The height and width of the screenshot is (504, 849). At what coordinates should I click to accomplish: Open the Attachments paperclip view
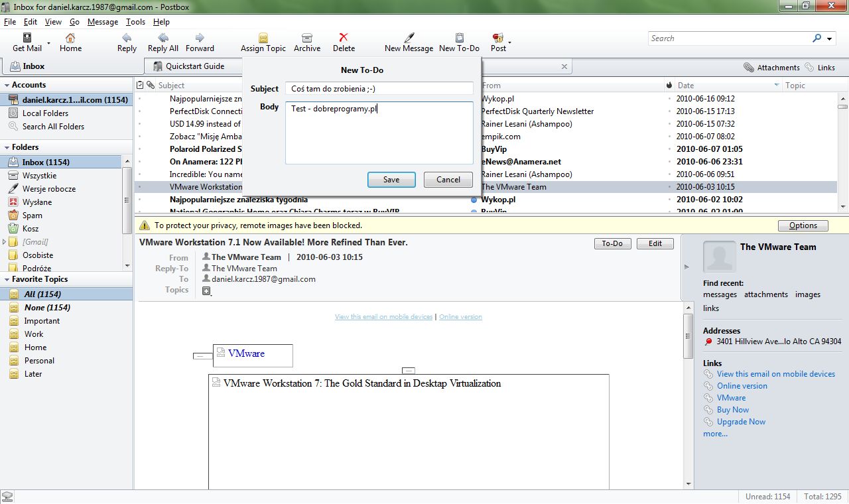click(771, 68)
